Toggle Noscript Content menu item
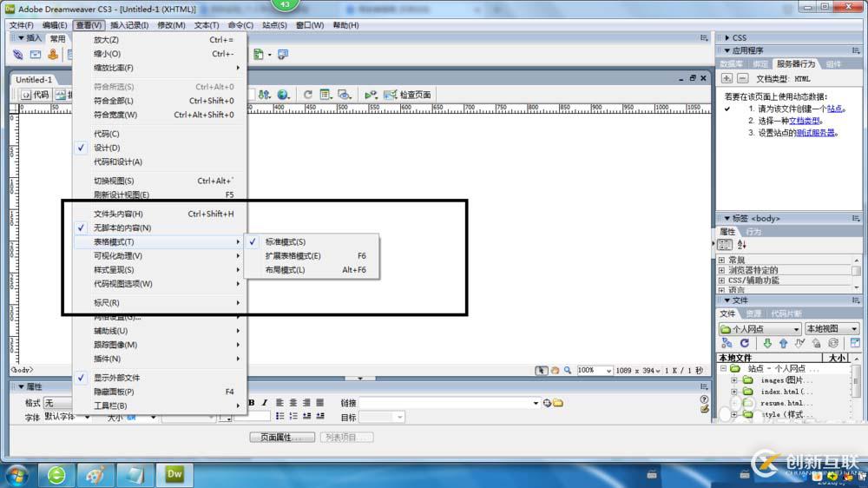 click(x=160, y=228)
